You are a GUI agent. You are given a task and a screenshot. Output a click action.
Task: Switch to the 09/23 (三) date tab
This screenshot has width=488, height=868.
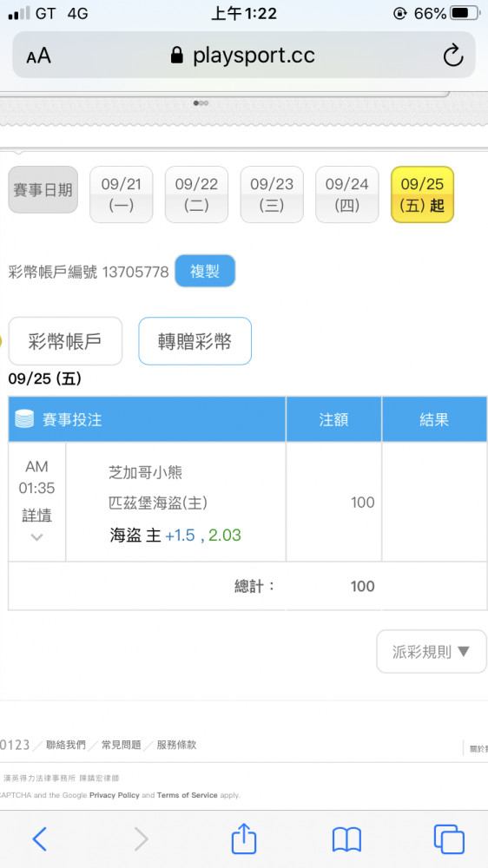coord(272,194)
